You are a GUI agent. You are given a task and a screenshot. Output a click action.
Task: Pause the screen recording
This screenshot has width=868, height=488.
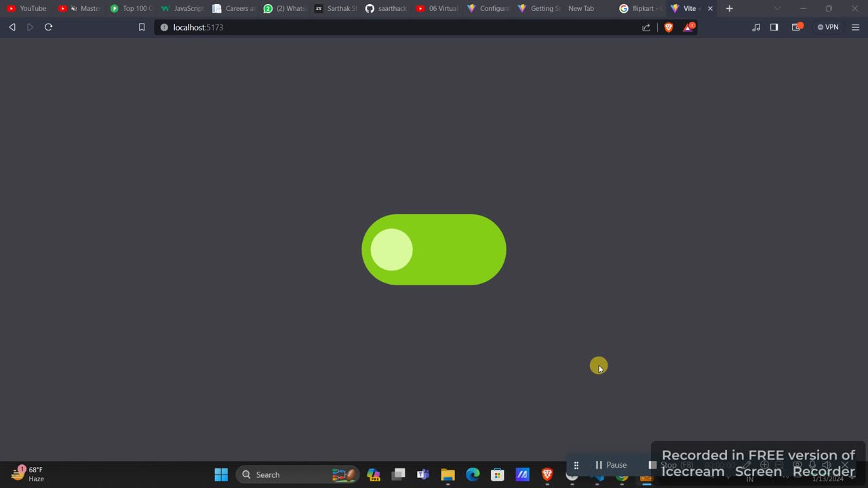coord(611,465)
